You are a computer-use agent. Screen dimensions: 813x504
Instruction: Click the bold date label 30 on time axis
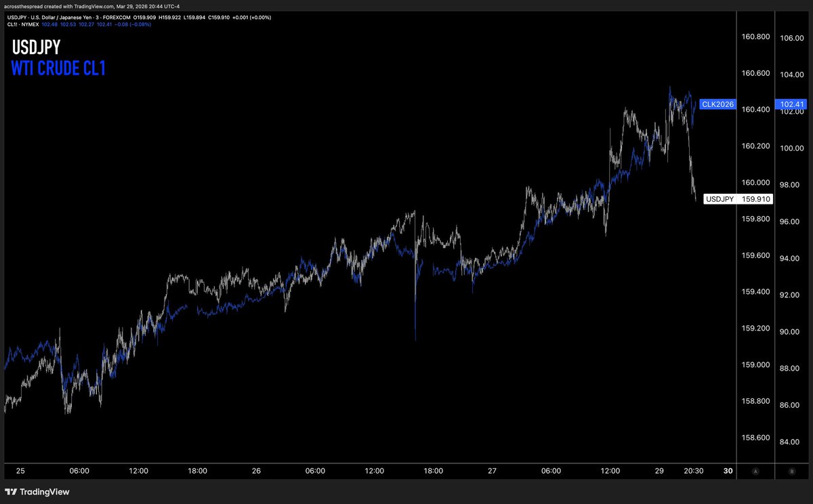coord(728,471)
